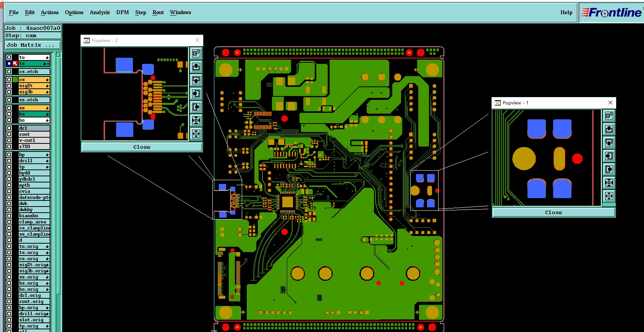644x332 pixels.
Task: Check the box beside the rout layer
Action: (x=9, y=134)
